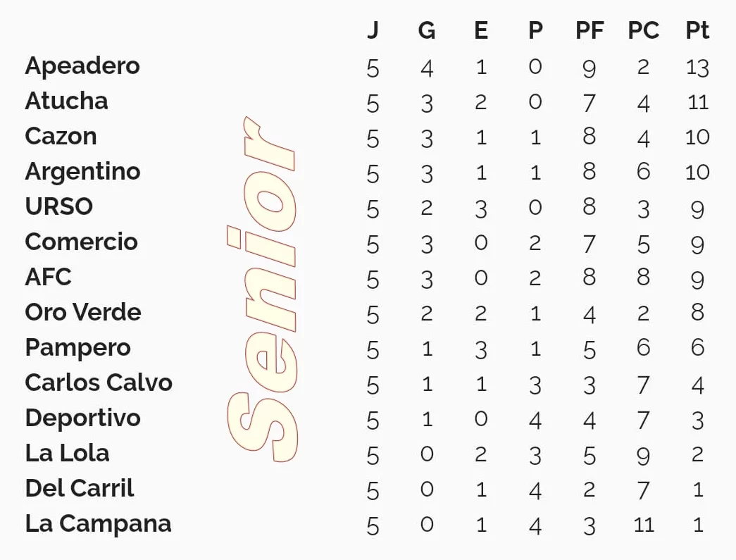Click the J column header
This screenshot has width=736, height=560.
click(373, 30)
